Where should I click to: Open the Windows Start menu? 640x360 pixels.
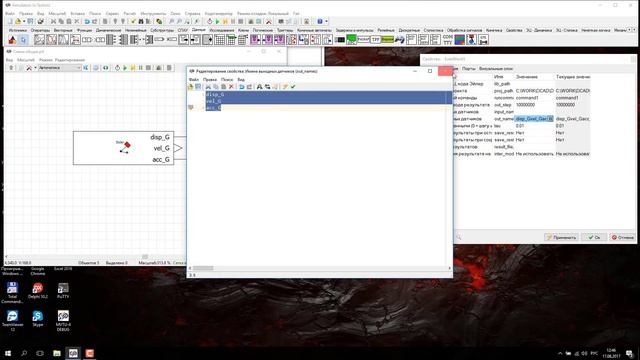coord(7,353)
